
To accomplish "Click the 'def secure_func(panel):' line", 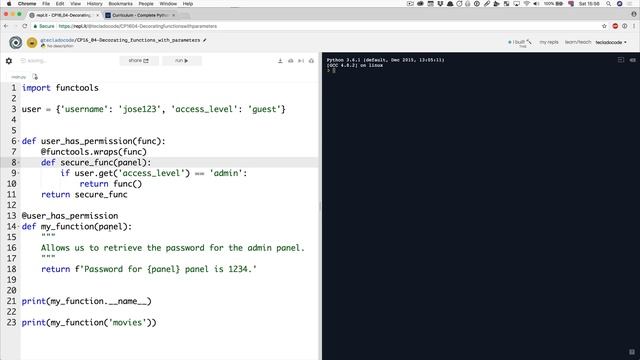I will pyautogui.click(x=96, y=162).
